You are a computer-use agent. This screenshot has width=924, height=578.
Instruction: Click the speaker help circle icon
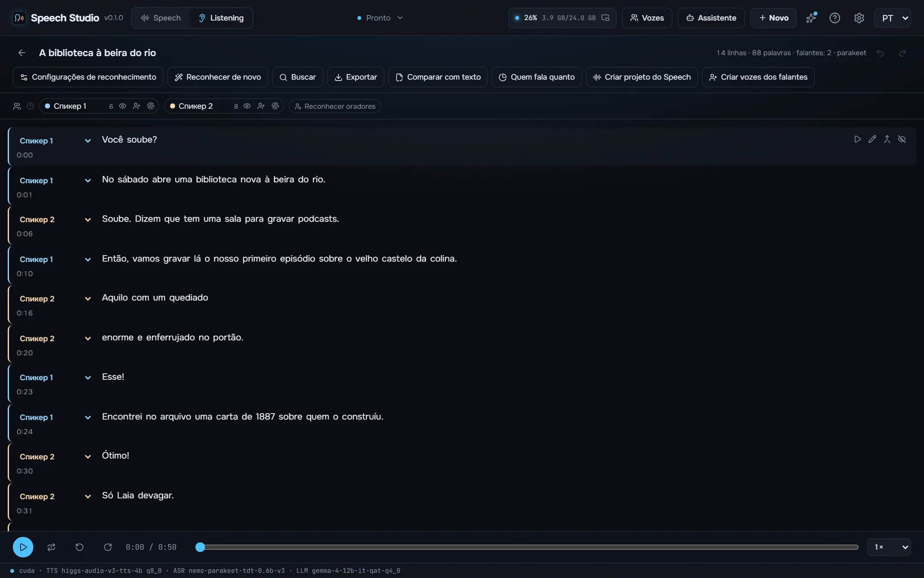click(30, 106)
